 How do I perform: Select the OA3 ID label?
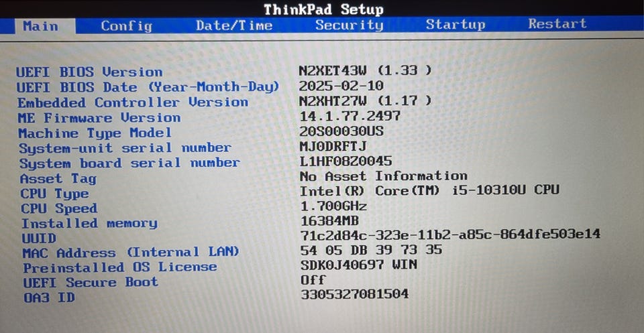point(49,297)
